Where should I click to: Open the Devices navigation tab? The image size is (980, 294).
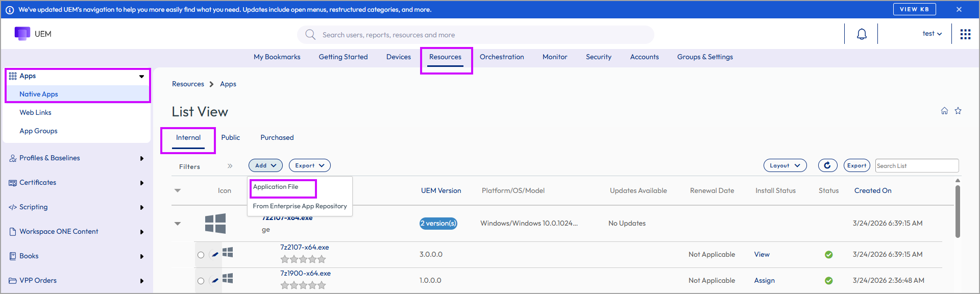pos(398,57)
